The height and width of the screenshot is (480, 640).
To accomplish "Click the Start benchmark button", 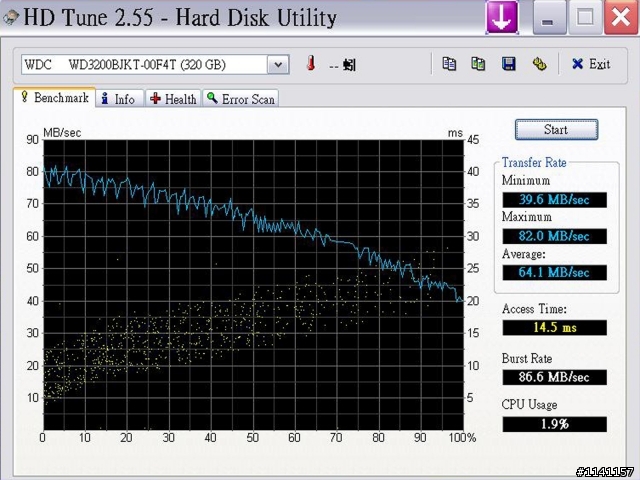I will click(556, 130).
